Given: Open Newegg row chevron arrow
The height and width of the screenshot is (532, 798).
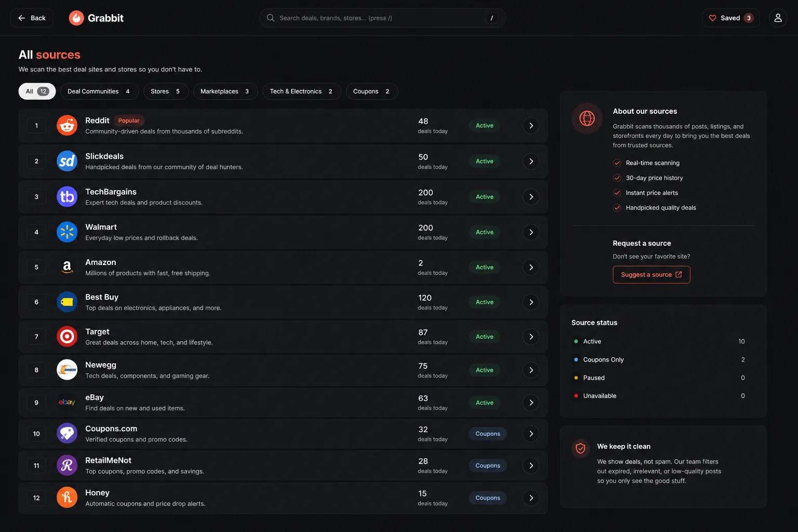Looking at the screenshot, I should click(x=531, y=370).
